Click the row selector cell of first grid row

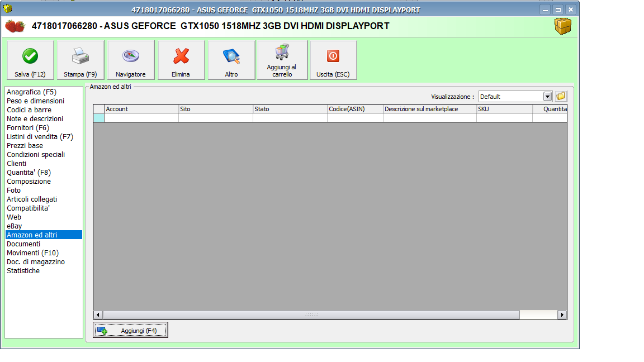point(98,118)
